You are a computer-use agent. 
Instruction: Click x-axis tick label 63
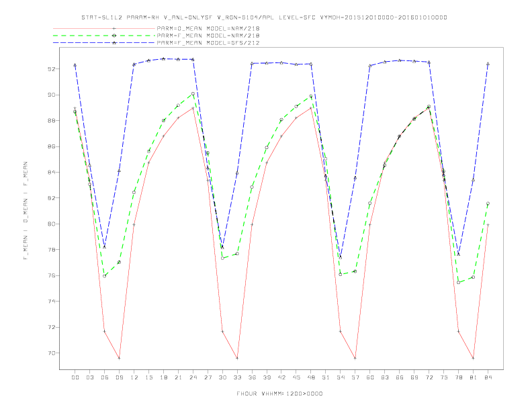tap(385, 377)
